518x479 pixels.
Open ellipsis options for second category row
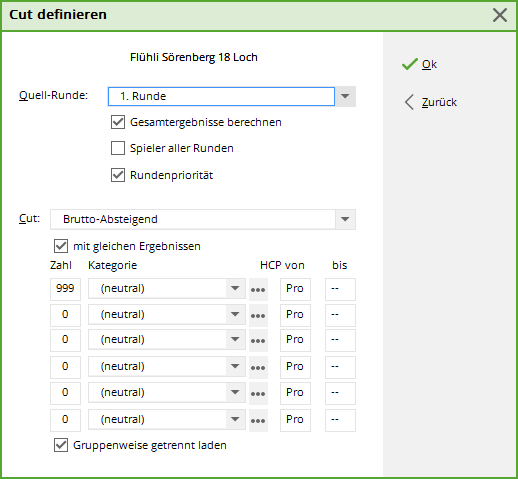tap(258, 315)
